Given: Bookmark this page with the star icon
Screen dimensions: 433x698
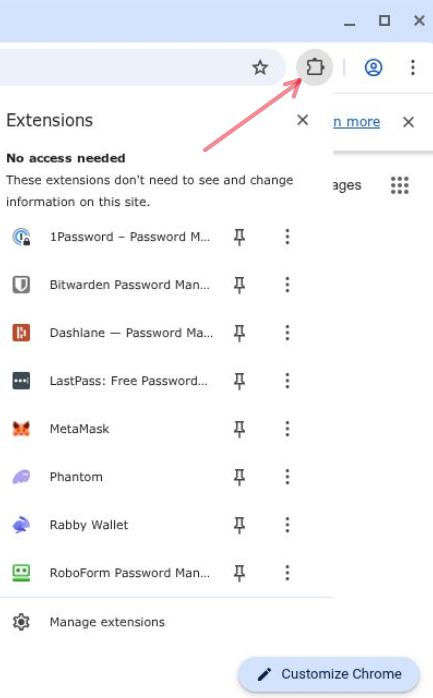Looking at the screenshot, I should 260,68.
